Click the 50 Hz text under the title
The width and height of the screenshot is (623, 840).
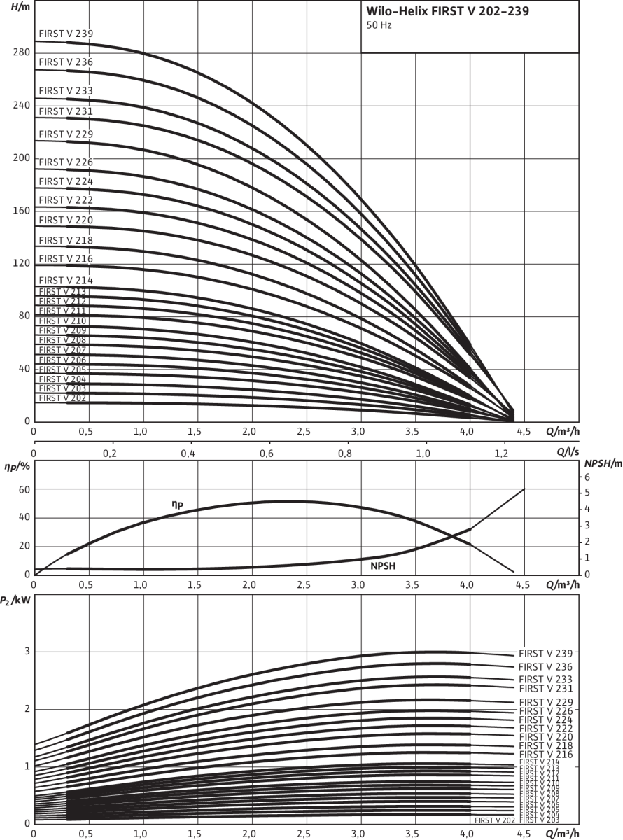tap(379, 26)
